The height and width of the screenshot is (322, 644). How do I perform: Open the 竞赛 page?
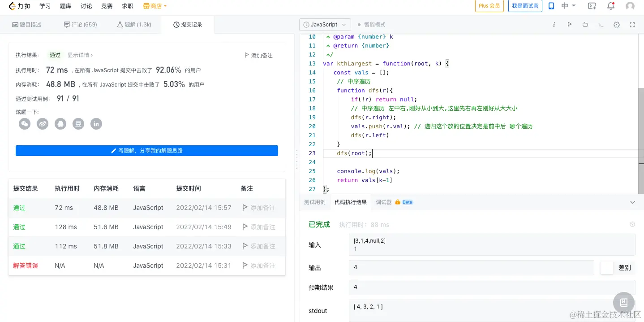[x=107, y=6]
